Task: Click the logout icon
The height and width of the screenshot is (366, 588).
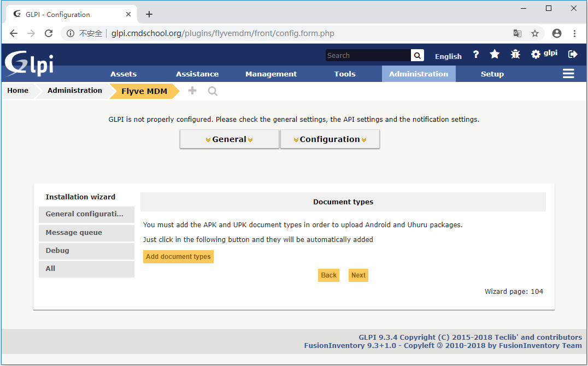Action: click(573, 55)
